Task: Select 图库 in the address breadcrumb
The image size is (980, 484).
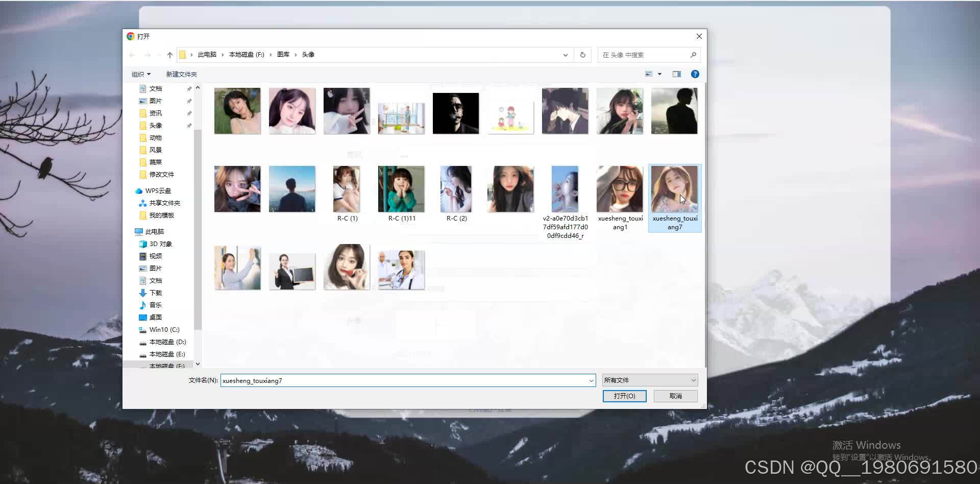Action: 283,55
